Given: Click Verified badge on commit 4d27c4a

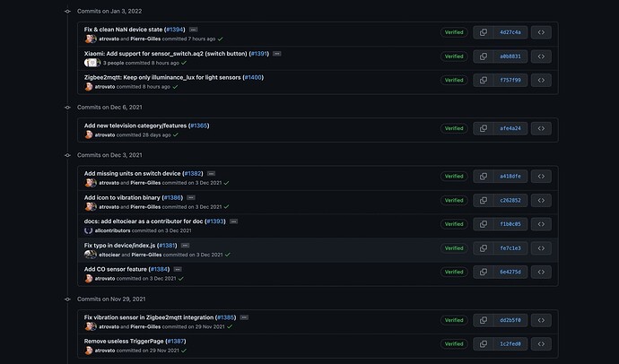Looking at the screenshot, I should tap(454, 32).
